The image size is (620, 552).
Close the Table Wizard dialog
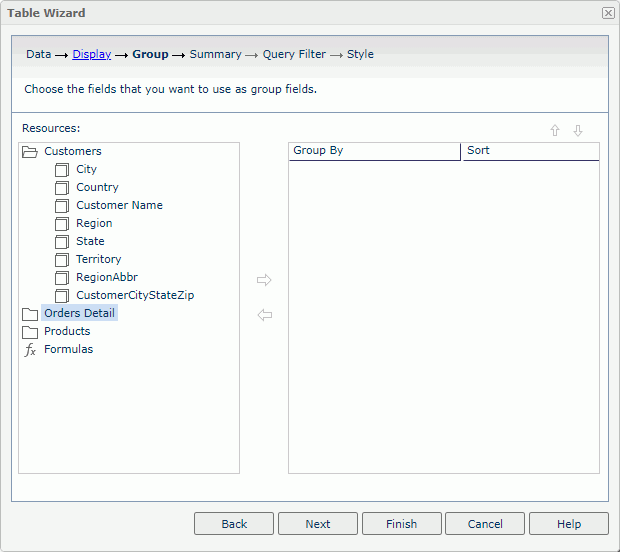tap(608, 13)
